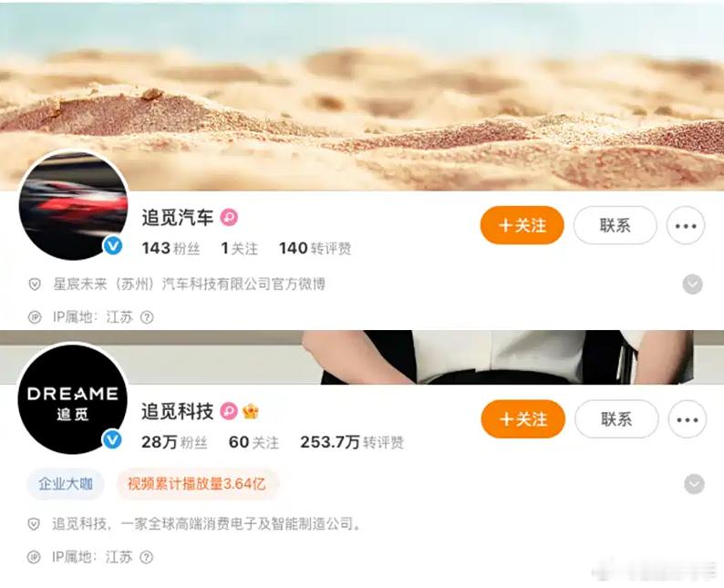Click the question mark next to 追觅汽车 IP属地

coord(147,317)
